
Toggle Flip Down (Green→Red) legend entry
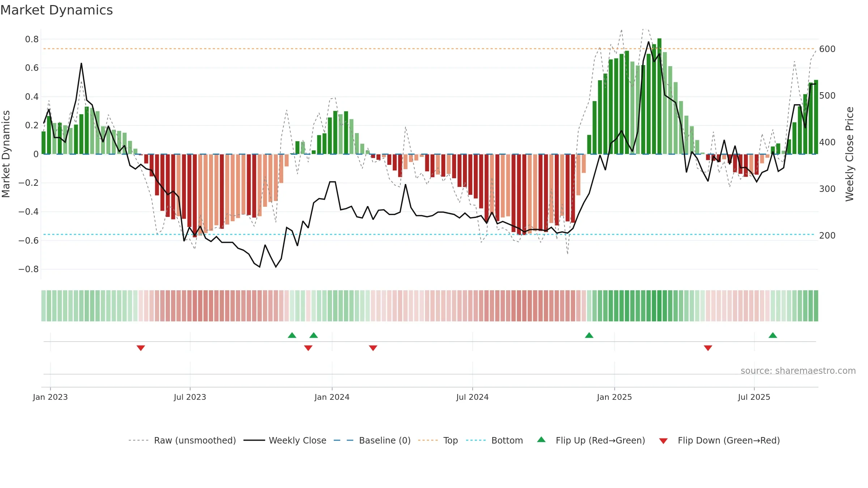(x=719, y=440)
